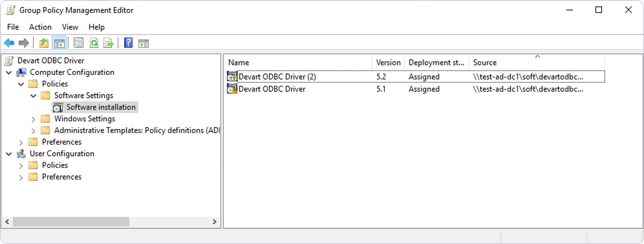The width and height of the screenshot is (644, 244).
Task: Sort by the Deployment state column header
Action: coord(436,63)
